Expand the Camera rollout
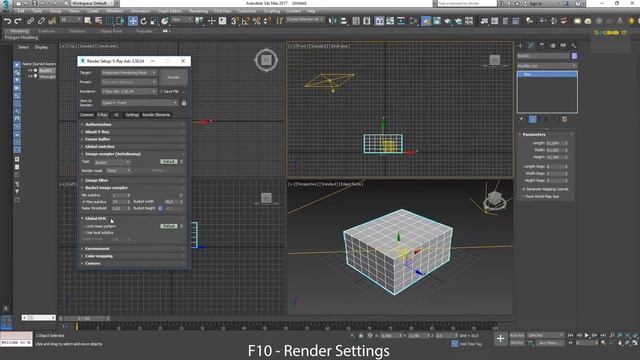 [x=133, y=263]
